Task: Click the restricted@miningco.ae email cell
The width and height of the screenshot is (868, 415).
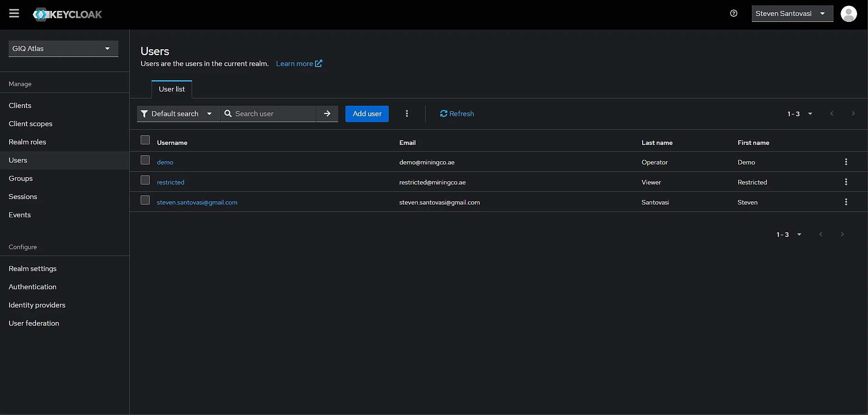Action: click(x=432, y=182)
